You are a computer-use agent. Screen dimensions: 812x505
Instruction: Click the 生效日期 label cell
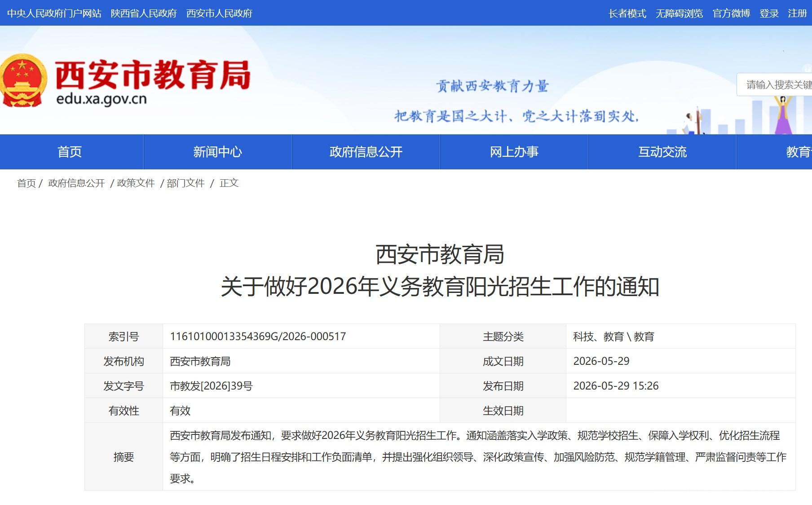[503, 411]
